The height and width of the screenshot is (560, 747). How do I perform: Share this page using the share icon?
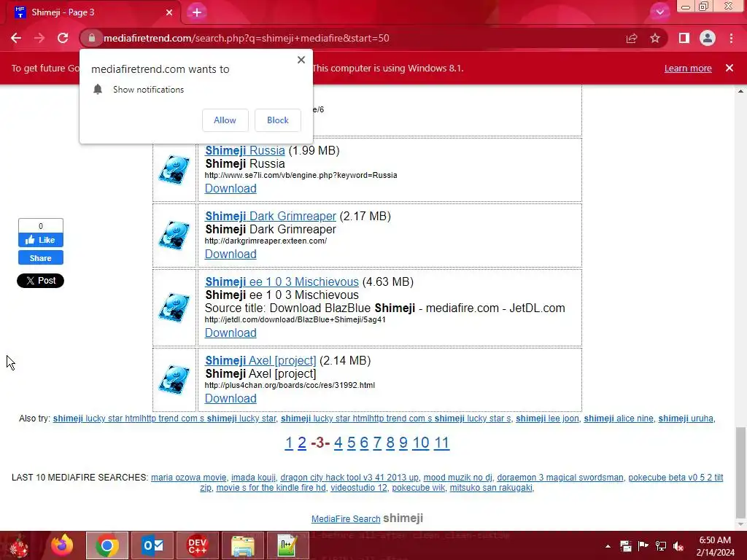632,38
